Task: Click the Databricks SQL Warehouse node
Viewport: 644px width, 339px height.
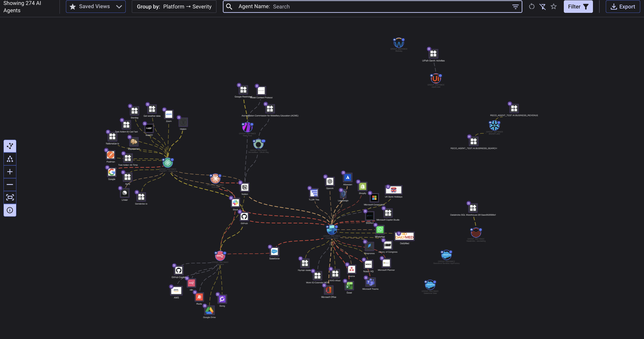Action: 473,208
